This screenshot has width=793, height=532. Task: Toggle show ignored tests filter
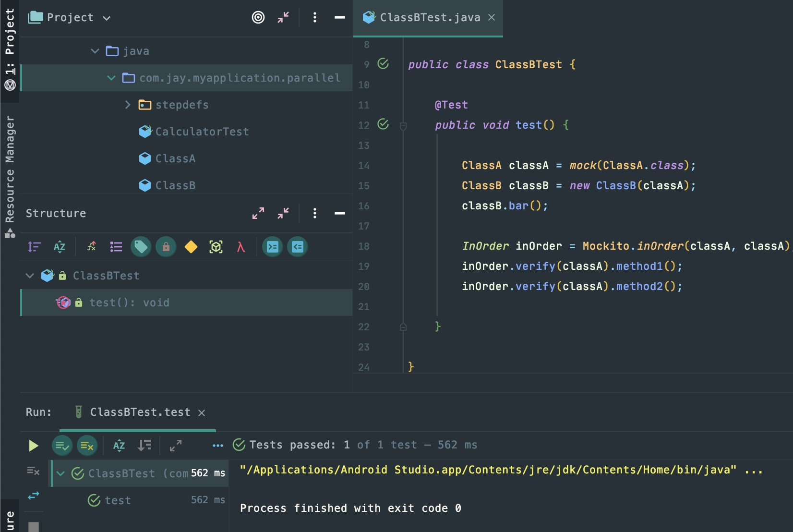pos(87,446)
